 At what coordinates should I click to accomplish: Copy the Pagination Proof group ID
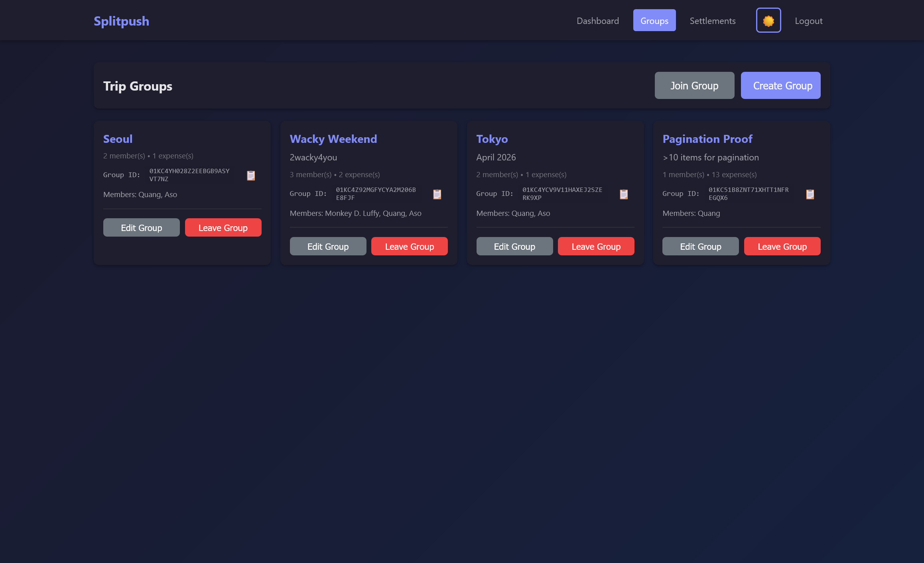[810, 194]
